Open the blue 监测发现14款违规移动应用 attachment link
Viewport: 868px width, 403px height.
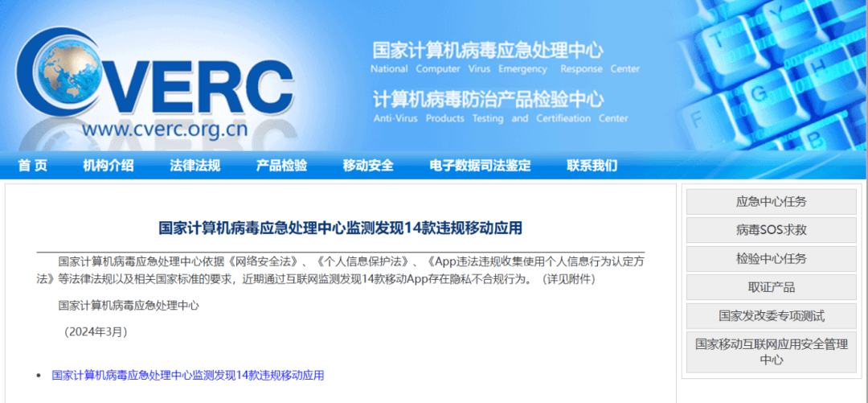pos(187,376)
